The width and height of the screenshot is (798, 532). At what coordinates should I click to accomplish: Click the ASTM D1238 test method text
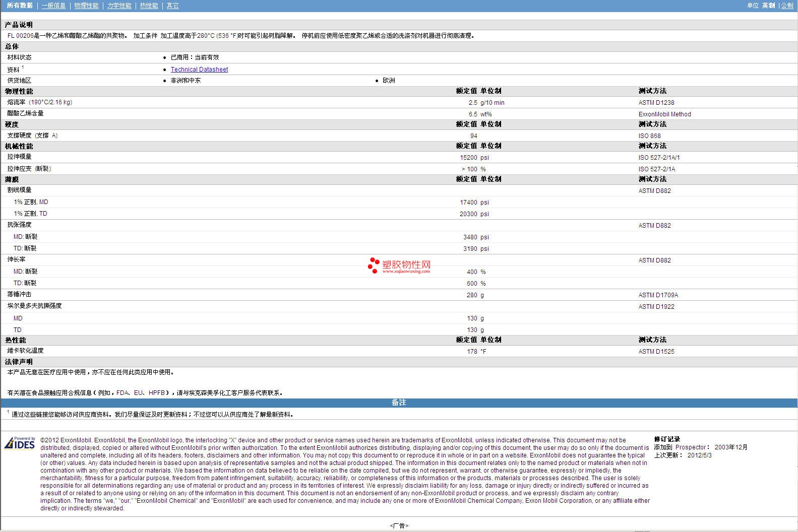(656, 103)
